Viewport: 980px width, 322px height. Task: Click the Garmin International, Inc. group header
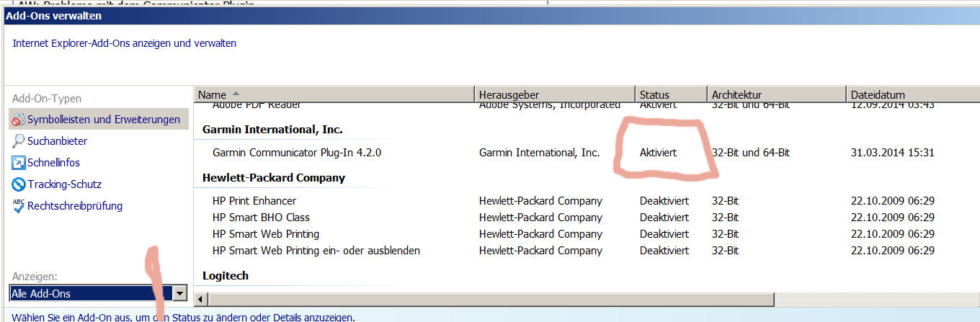272,130
